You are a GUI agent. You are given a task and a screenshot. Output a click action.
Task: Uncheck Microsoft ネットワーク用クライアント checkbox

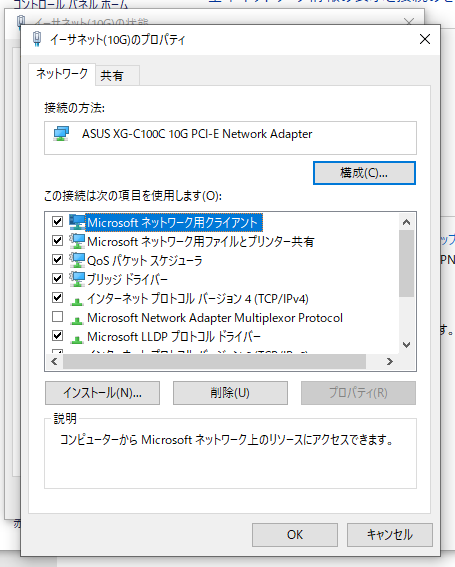click(x=58, y=221)
